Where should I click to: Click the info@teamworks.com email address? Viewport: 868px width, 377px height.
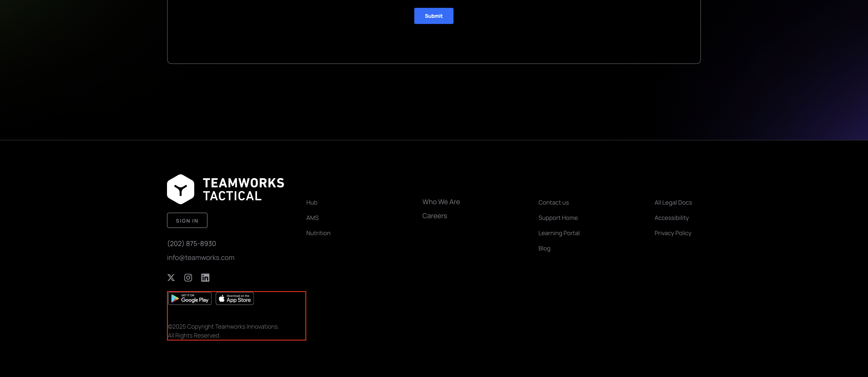pyautogui.click(x=200, y=258)
